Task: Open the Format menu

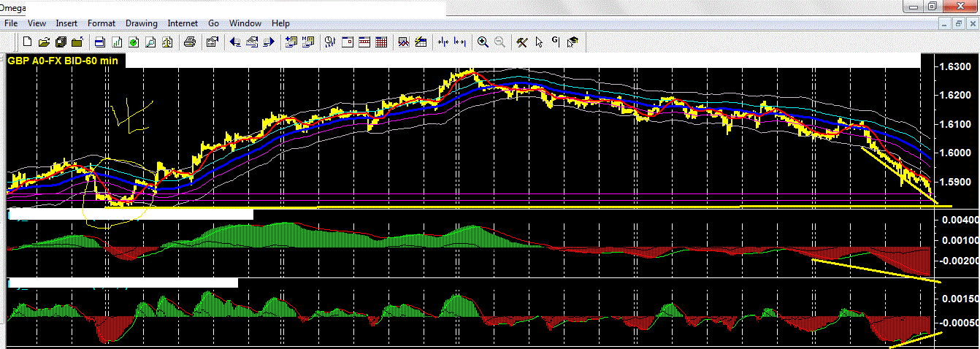Action: point(102,23)
